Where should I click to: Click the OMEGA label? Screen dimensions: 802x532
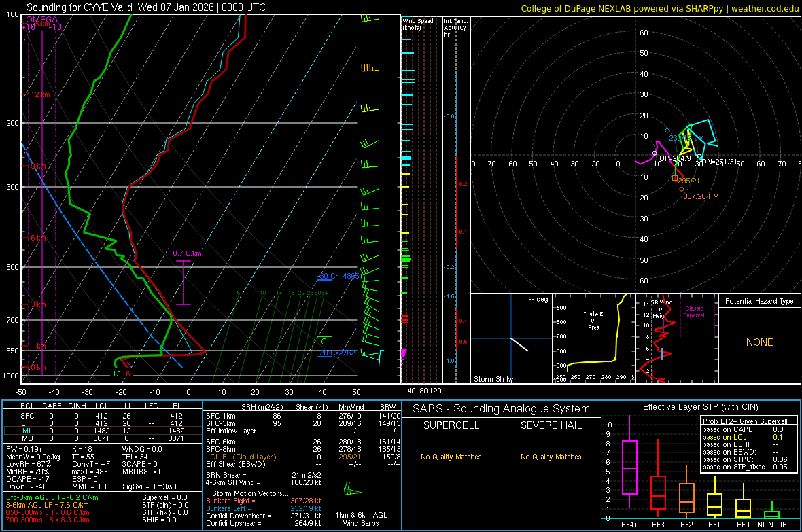click(x=42, y=20)
